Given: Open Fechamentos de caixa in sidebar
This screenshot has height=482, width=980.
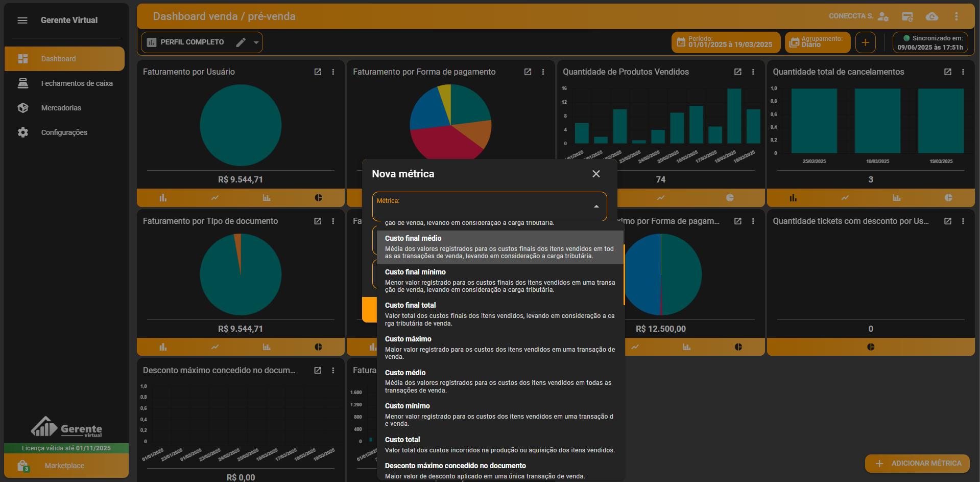Looking at the screenshot, I should click(x=77, y=83).
